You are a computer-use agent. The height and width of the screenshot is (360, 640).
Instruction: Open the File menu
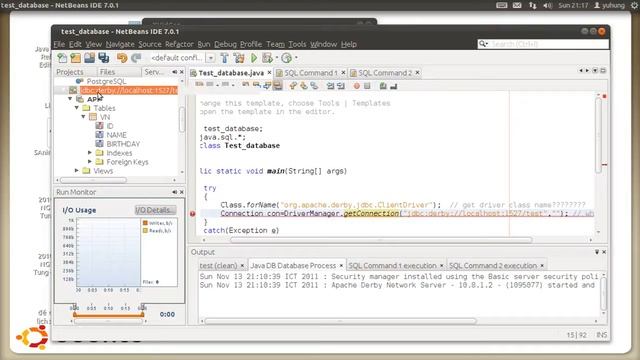(59, 44)
